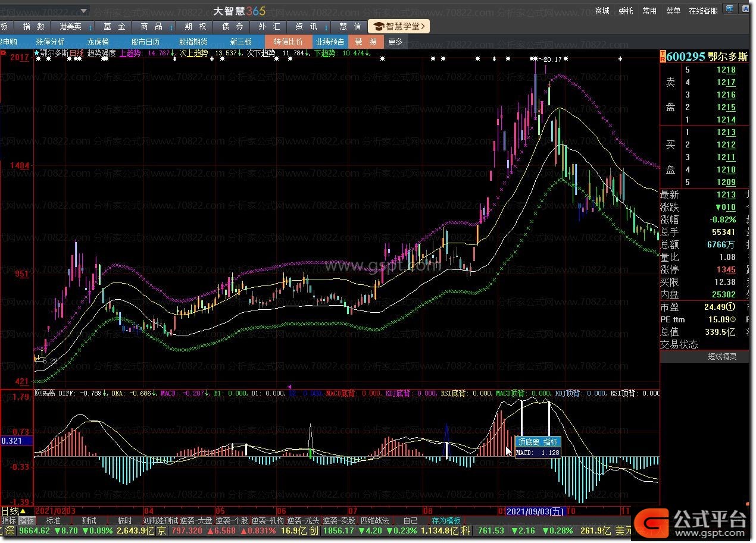This screenshot has width=756, height=543.
Task: Select the 逆袭-机构 template
Action: (267, 520)
